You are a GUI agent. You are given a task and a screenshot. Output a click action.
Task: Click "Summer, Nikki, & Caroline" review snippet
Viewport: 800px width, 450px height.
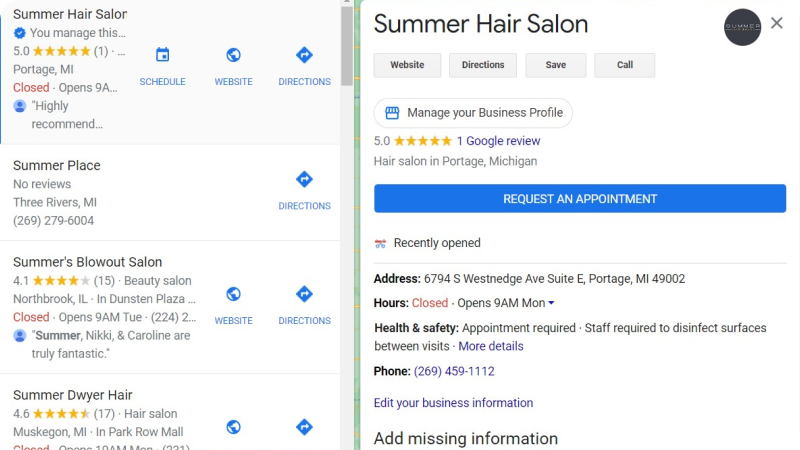point(111,345)
